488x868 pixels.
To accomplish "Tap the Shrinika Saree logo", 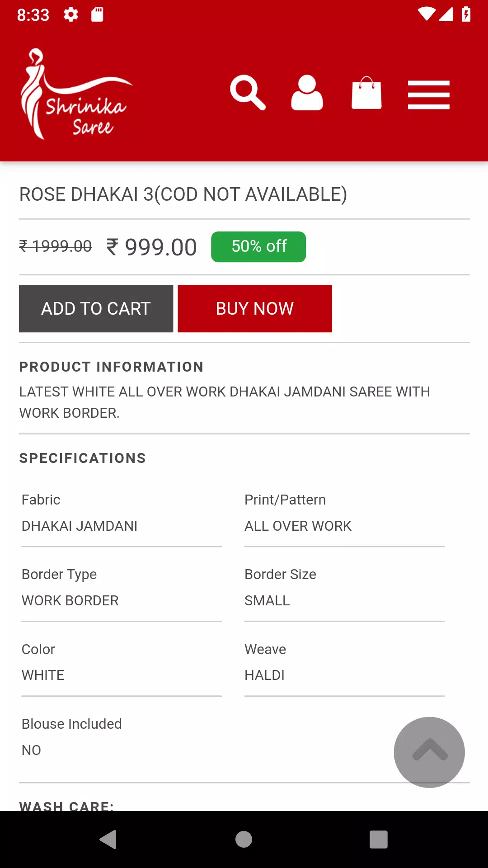I will point(76,94).
